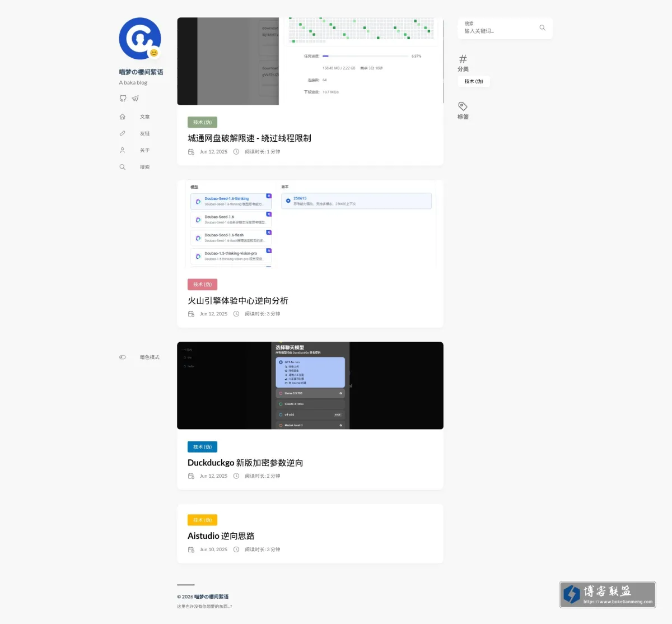Click 阅读时长: 1 分钟 on 城通网盘 post
Image resolution: width=672 pixels, height=624 pixels.
[263, 152]
